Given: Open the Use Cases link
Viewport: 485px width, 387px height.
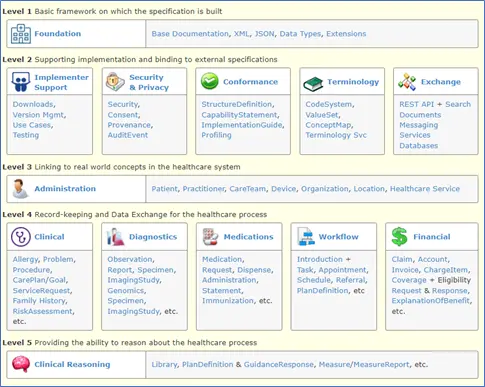Looking at the screenshot, I should click(x=32, y=125).
